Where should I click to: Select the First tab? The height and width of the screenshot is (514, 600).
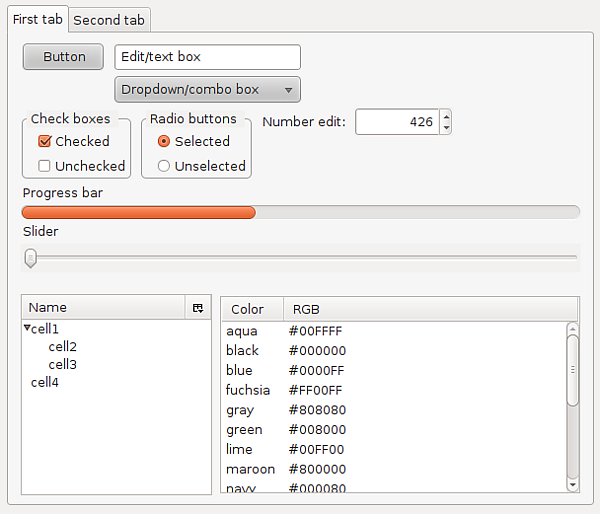tap(37, 20)
